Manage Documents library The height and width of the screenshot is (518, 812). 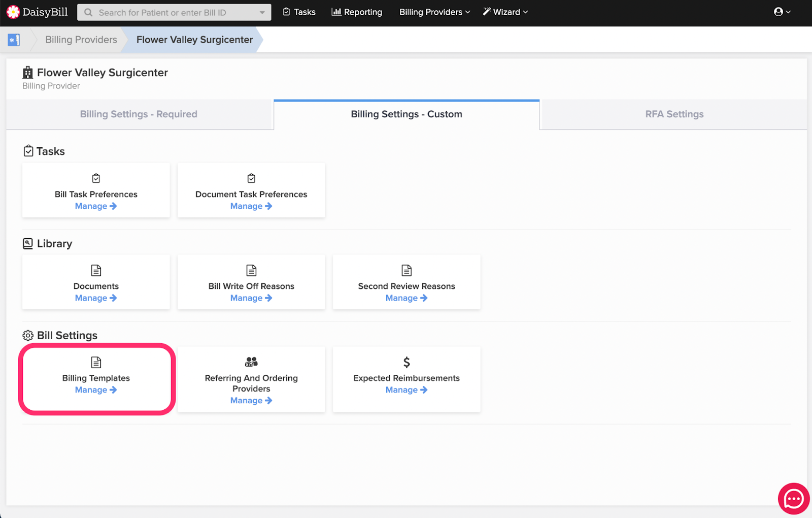tap(96, 298)
